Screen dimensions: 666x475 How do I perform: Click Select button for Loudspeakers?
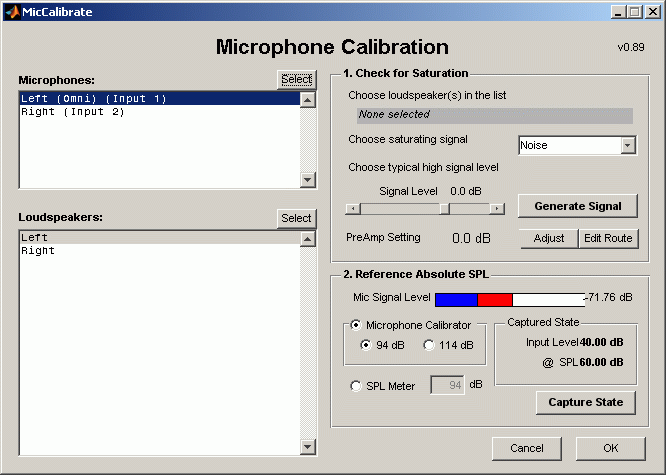(x=296, y=218)
